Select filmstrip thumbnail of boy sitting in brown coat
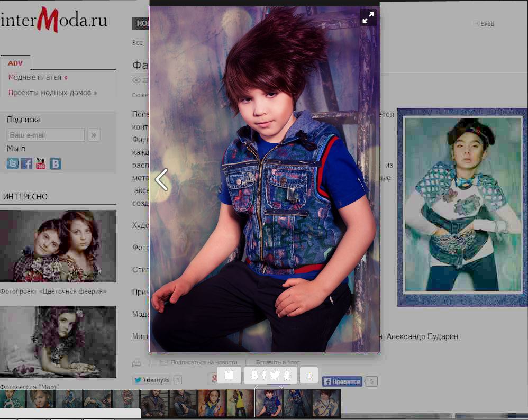528x420 pixels. click(183, 404)
